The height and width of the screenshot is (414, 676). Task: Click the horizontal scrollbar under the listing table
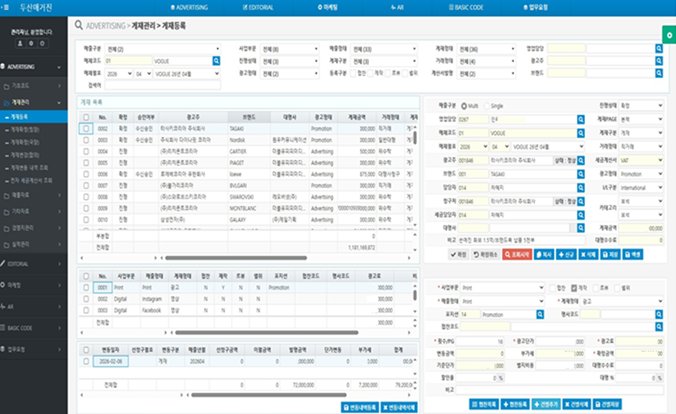click(x=236, y=258)
